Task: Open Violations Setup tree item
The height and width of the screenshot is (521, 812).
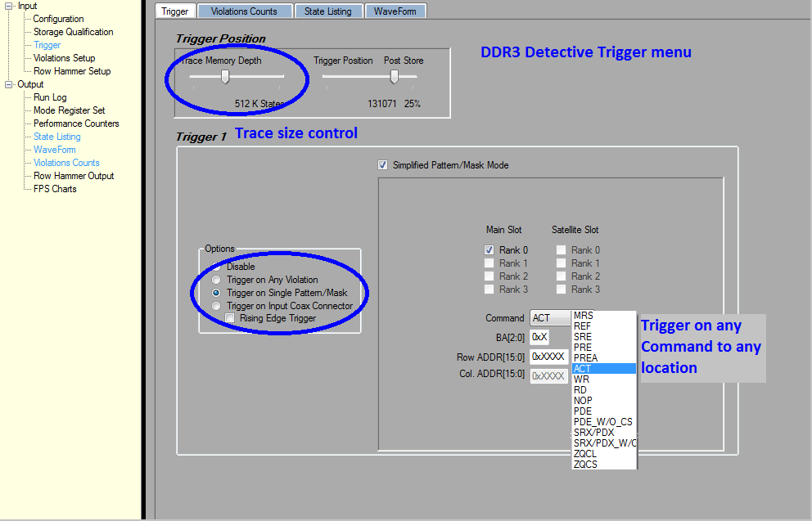Action: pos(64,58)
